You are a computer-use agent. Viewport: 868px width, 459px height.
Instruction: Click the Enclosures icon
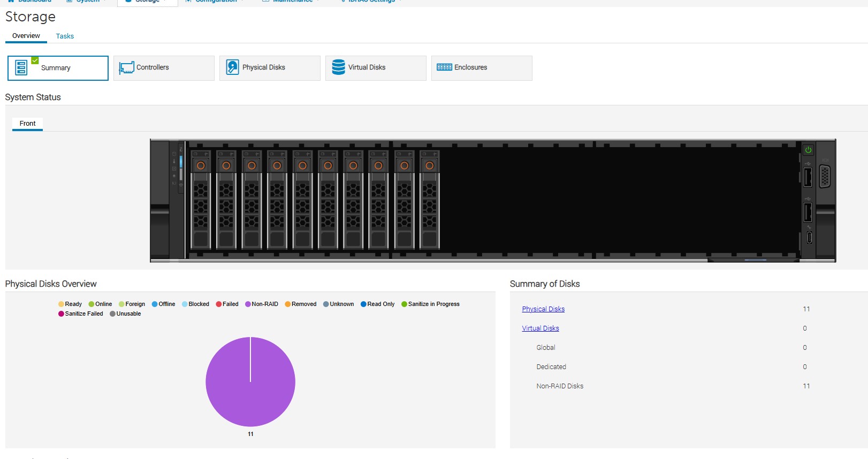[444, 67]
